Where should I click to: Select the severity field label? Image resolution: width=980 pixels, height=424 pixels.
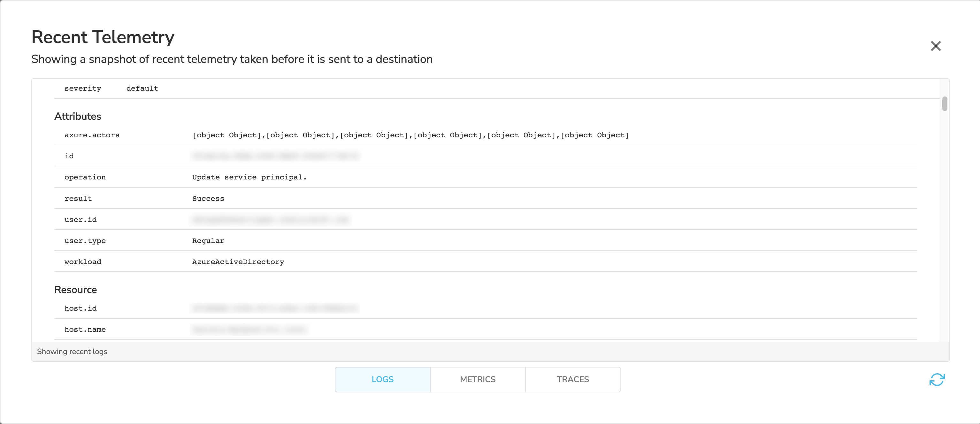tap(82, 88)
